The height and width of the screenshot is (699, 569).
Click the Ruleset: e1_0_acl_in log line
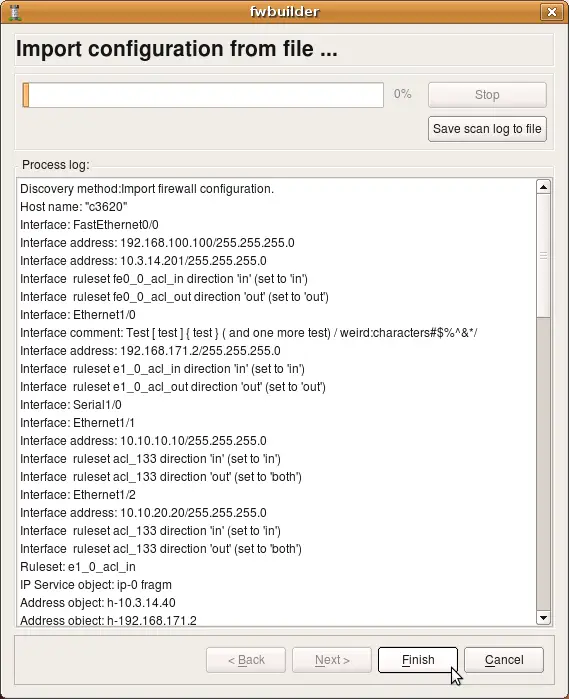tap(78, 567)
